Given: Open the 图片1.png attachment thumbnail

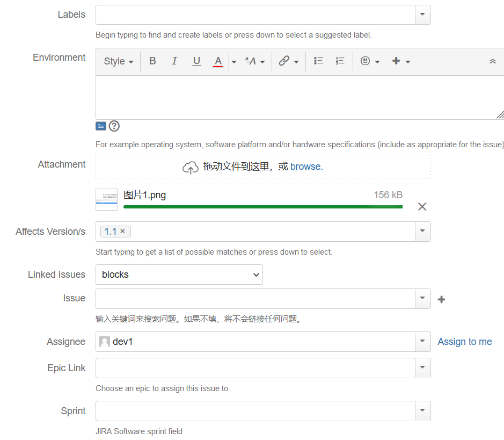Looking at the screenshot, I should click(106, 199).
